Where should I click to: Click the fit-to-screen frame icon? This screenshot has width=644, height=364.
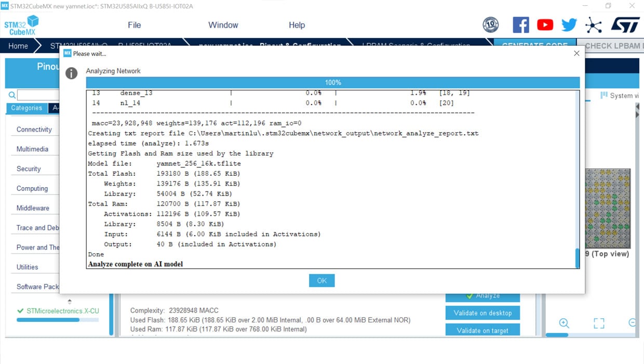pyautogui.click(x=599, y=323)
